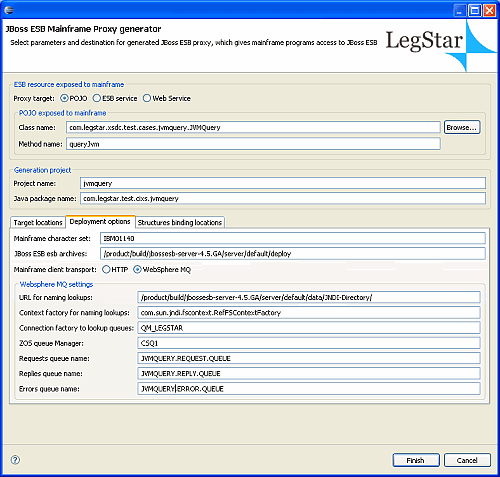This screenshot has height=477, width=500.
Task: Click the Method name input field
Action: point(253,144)
